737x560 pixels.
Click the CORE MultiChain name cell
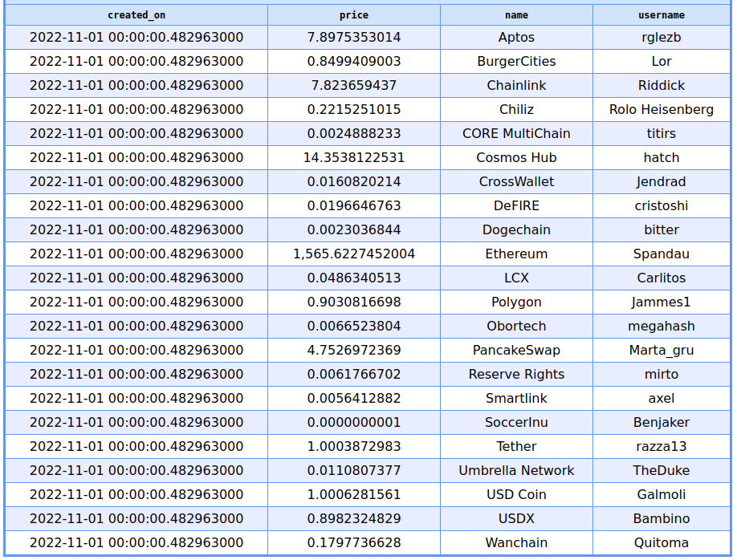[x=516, y=134]
